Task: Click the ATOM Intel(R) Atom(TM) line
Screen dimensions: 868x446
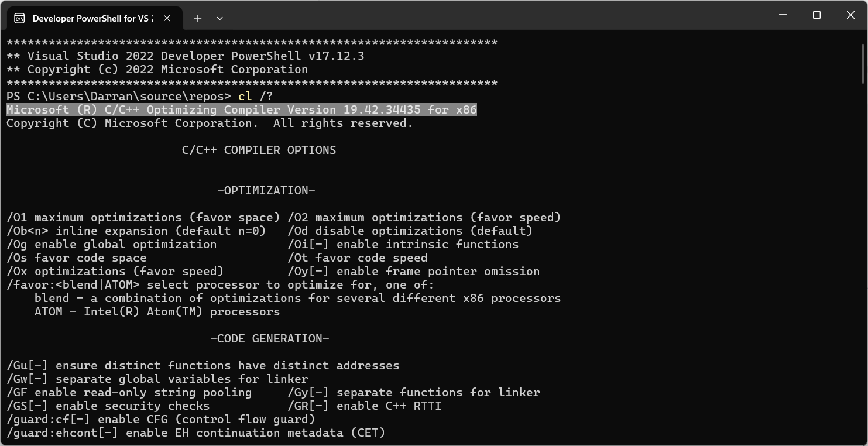Action: [x=157, y=312]
